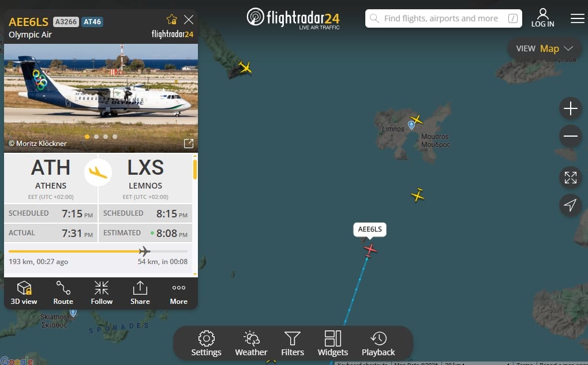The image size is (588, 365).
Task: Open map Settings
Action: (206, 343)
